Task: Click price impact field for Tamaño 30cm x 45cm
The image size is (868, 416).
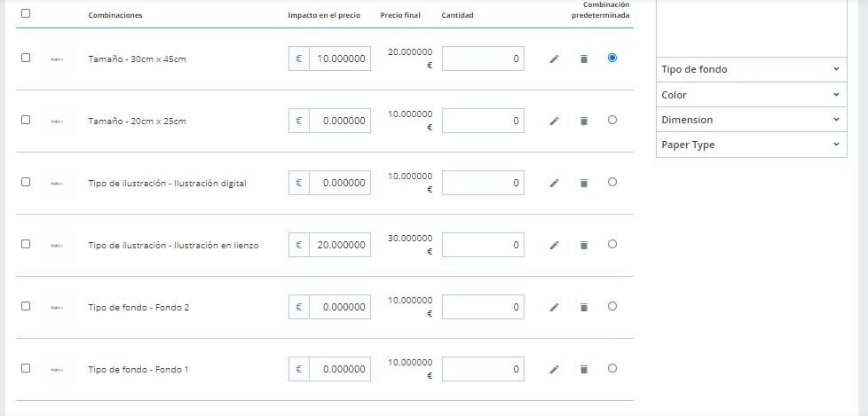Action: (x=339, y=59)
